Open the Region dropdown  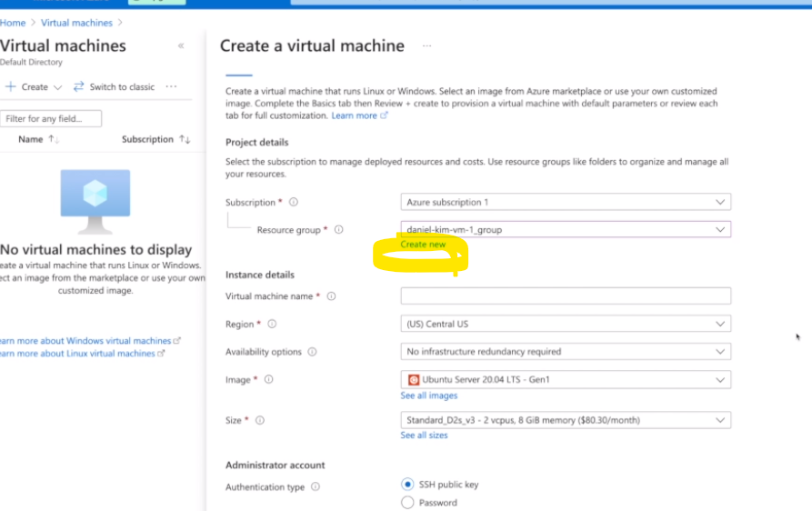tap(566, 324)
